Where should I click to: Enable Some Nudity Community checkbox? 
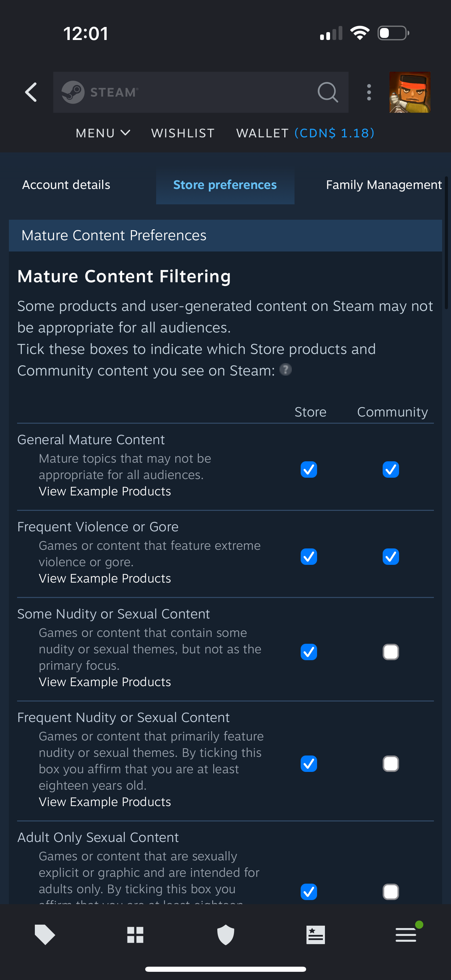[391, 652]
